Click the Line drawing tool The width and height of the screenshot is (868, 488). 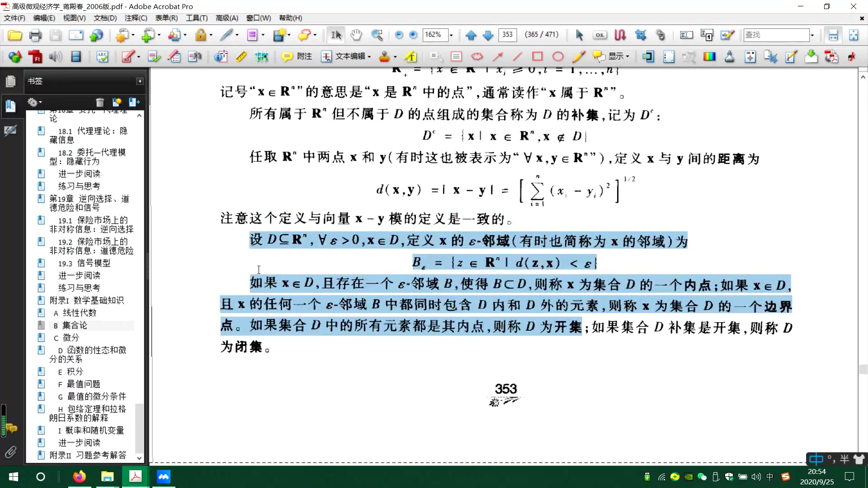518,56
